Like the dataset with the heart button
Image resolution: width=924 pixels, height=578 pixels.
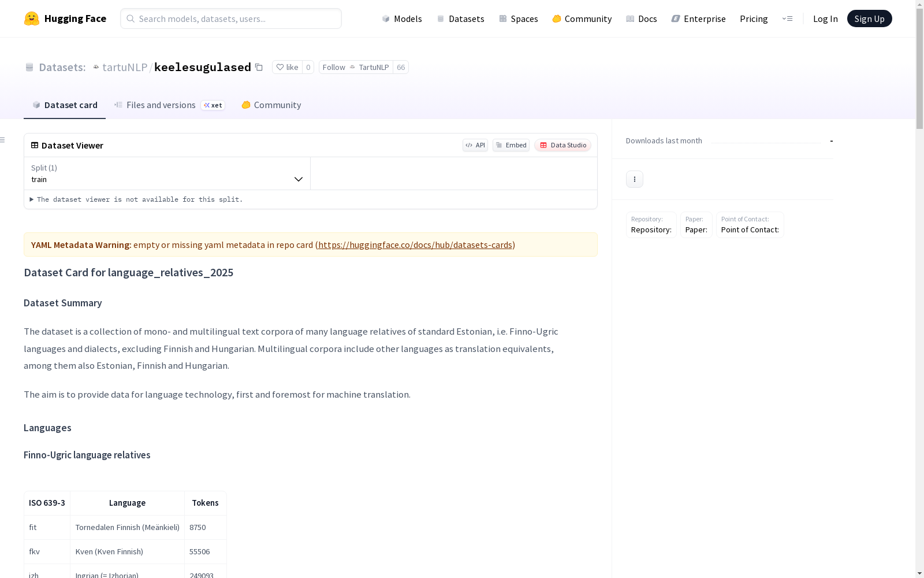tap(287, 67)
